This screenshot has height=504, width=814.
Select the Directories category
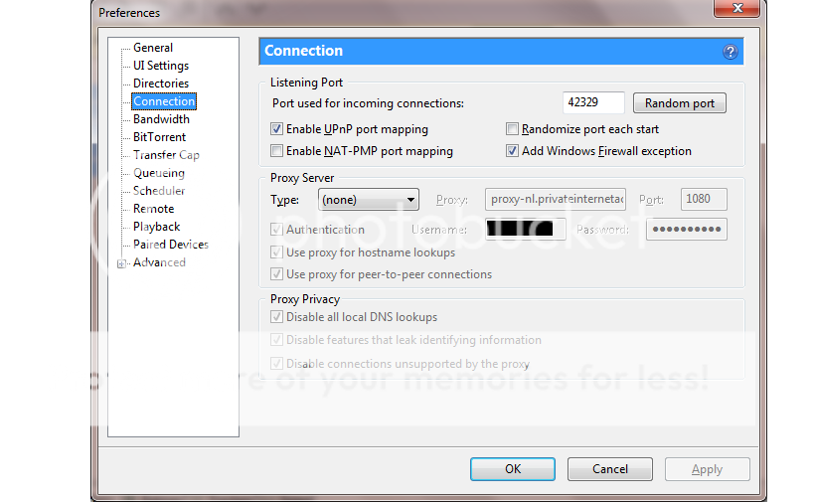[x=160, y=84]
